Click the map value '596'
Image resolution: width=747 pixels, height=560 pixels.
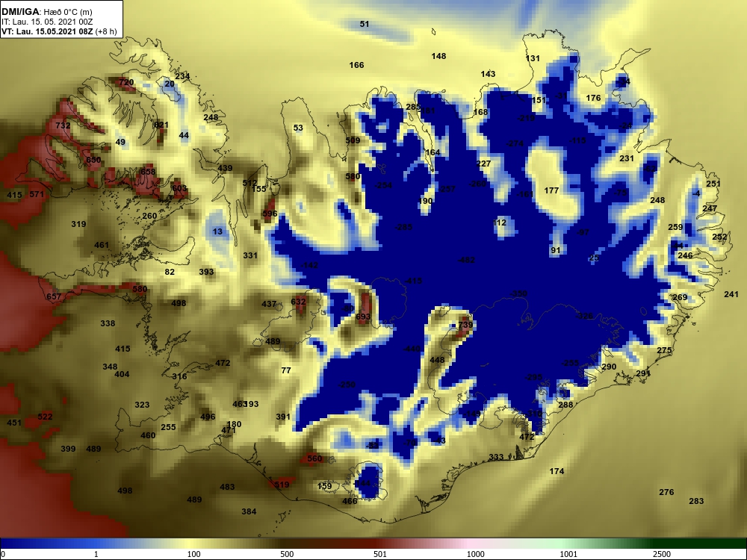tap(270, 214)
